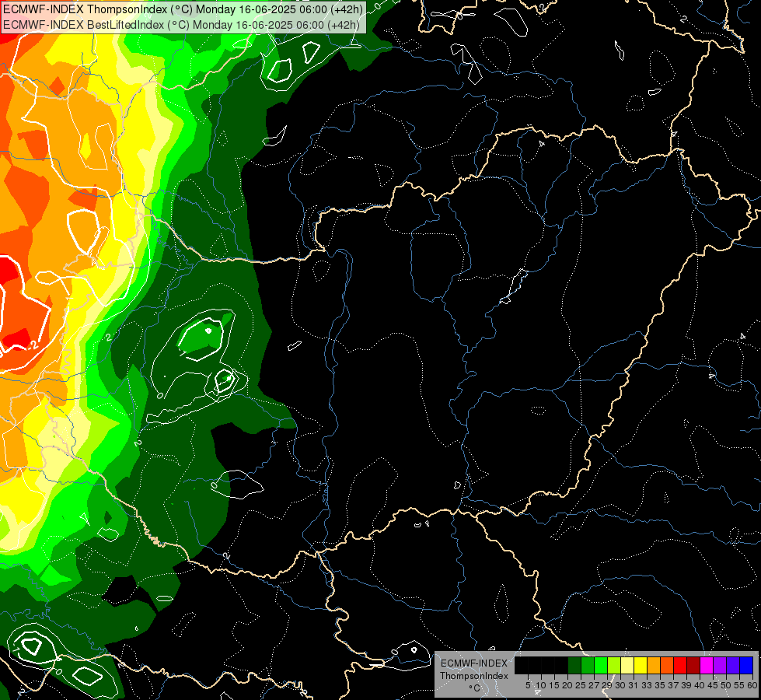Select the magenta 40–45 legend swatch

click(707, 665)
